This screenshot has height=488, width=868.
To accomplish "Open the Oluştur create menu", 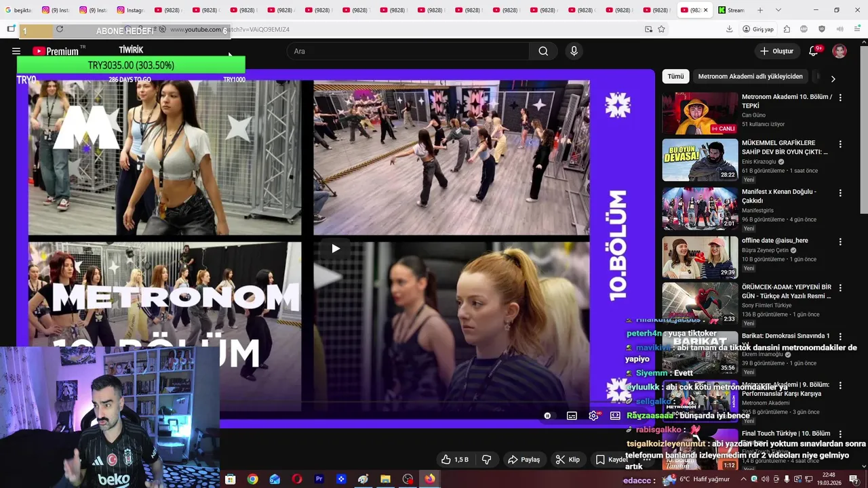I will [x=776, y=51].
